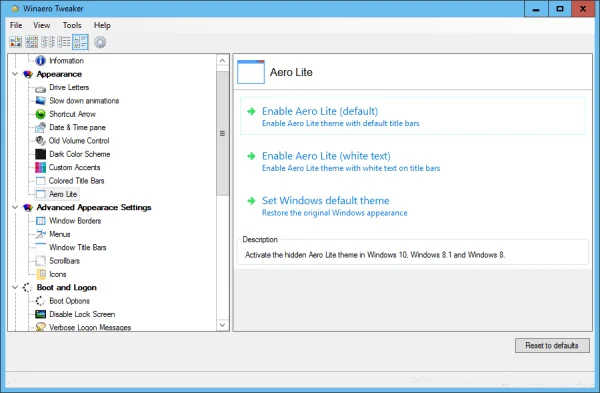The height and width of the screenshot is (393, 600).
Task: Open the Help menu
Action: tap(102, 25)
